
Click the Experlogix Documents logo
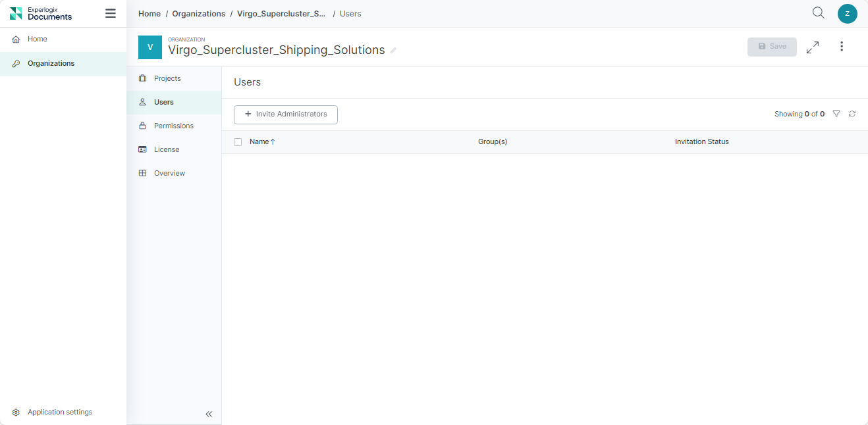(41, 13)
